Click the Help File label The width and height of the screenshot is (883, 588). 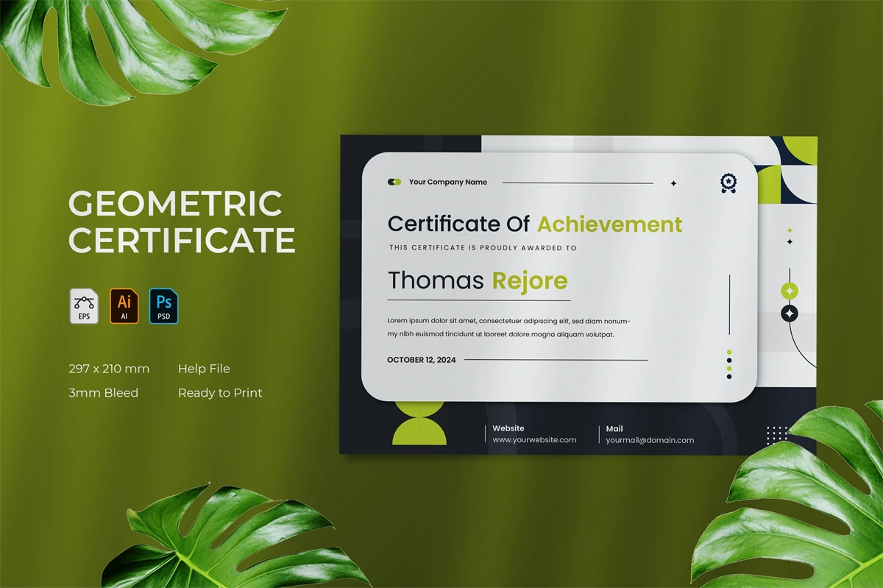click(204, 369)
